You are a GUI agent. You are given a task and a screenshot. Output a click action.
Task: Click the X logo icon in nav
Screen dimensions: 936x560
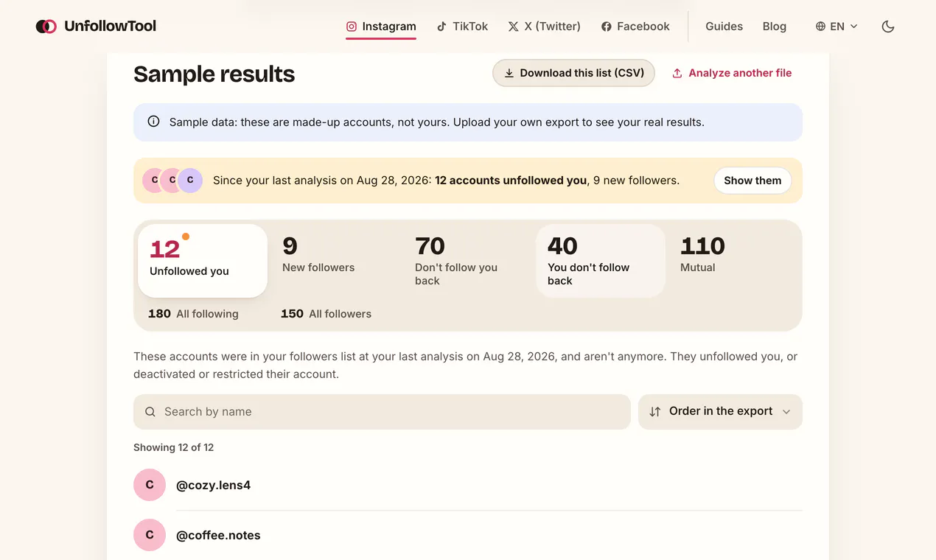tap(513, 27)
